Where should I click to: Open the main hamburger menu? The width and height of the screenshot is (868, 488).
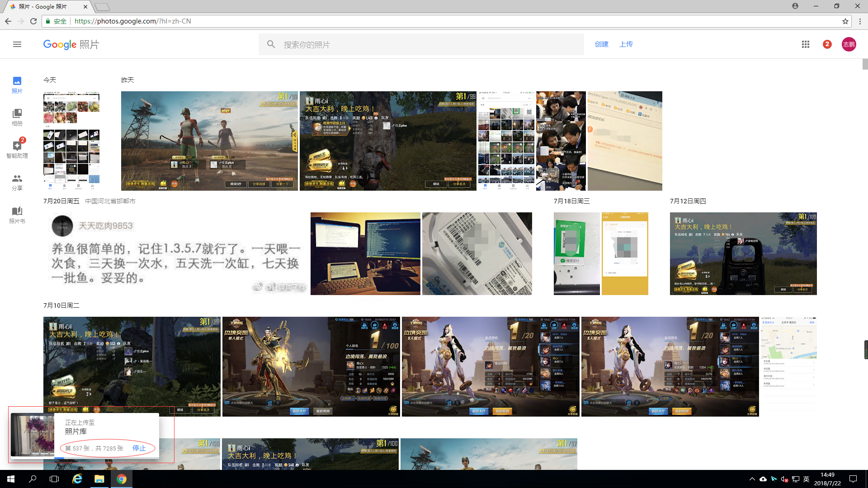tap(17, 44)
